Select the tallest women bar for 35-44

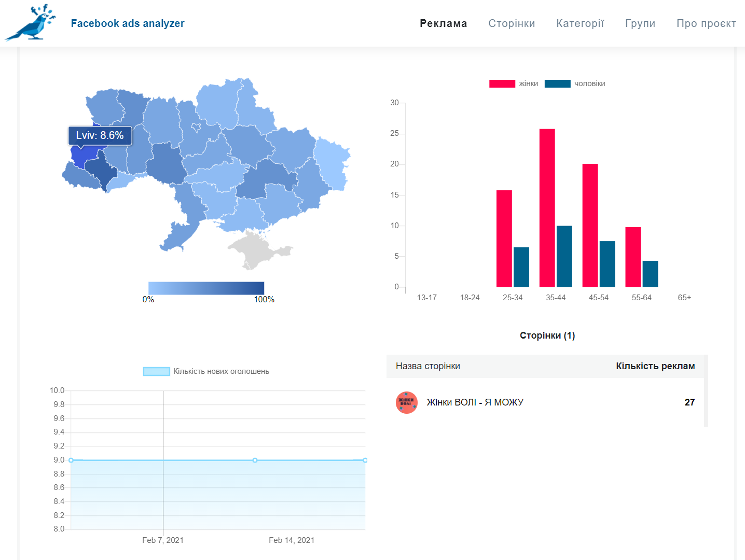point(547,208)
